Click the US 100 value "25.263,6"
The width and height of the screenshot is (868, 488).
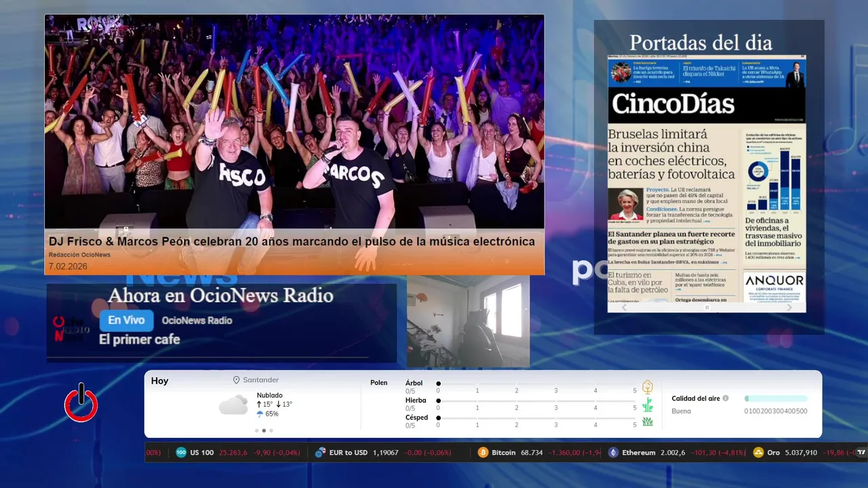[233, 453]
